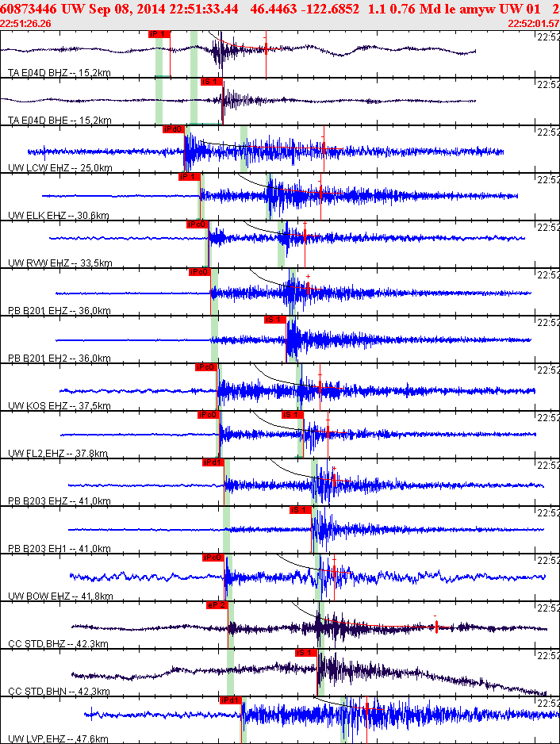The width and height of the screenshot is (560, 744).
Task: Select the PB B201 EH2 36.0km label
Action: coord(59,359)
